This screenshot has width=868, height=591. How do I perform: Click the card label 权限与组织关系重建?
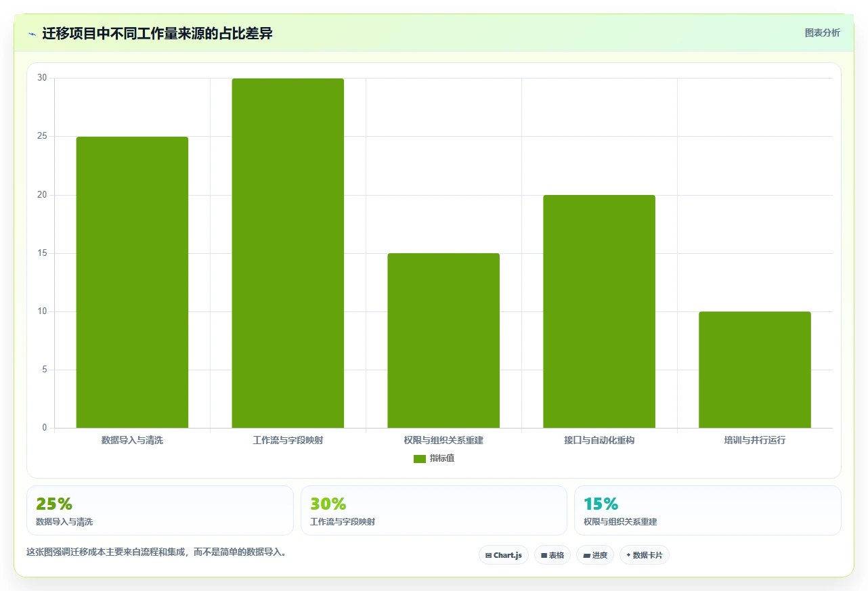[620, 522]
